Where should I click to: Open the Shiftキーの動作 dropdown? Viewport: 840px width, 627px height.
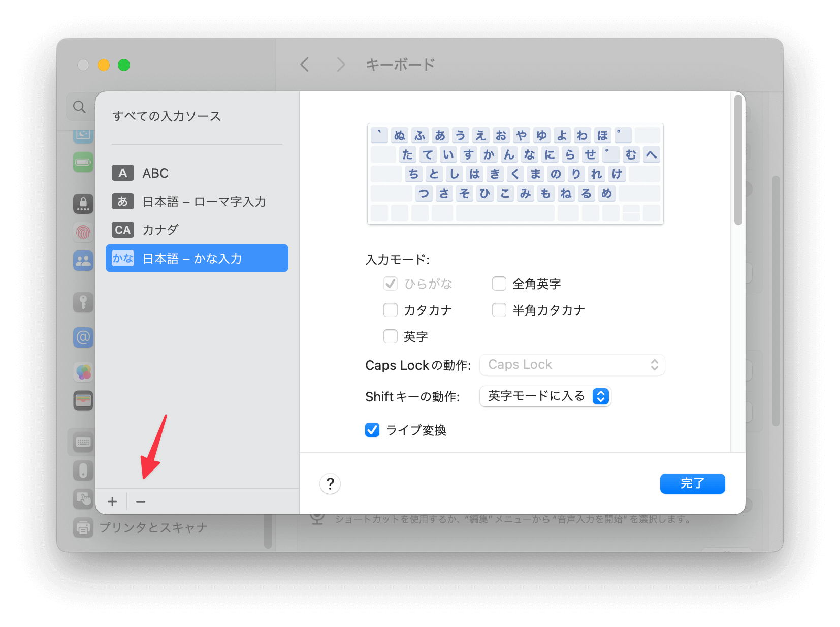tap(545, 396)
